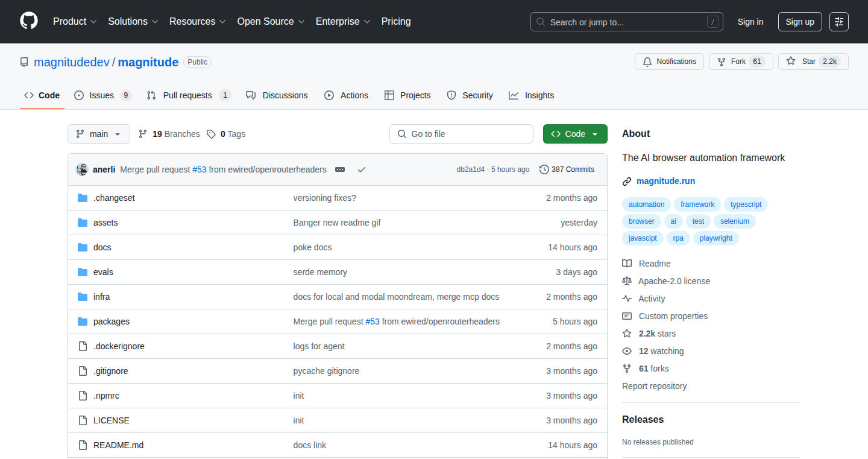Switch to the Issues tab
This screenshot has width=868, height=459.
click(x=102, y=95)
